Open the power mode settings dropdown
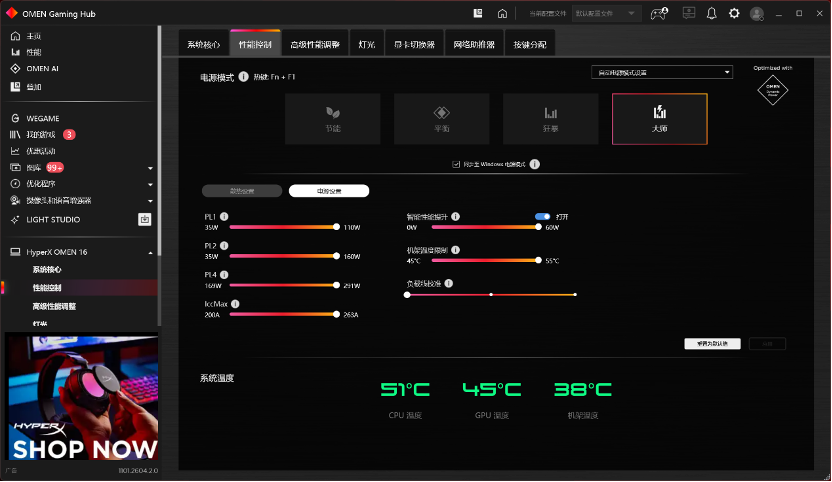The width and height of the screenshot is (832, 482). (x=662, y=72)
